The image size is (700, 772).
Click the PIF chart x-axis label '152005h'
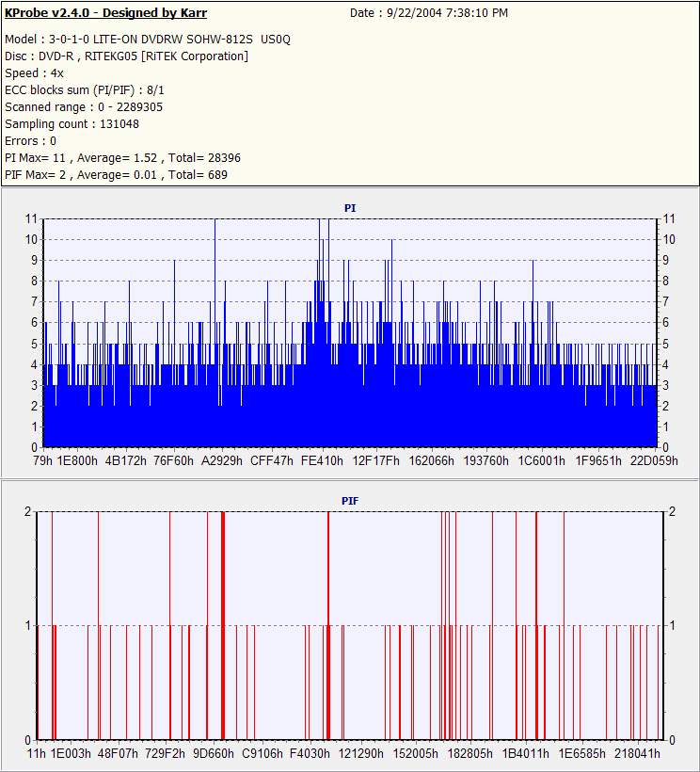pos(415,754)
